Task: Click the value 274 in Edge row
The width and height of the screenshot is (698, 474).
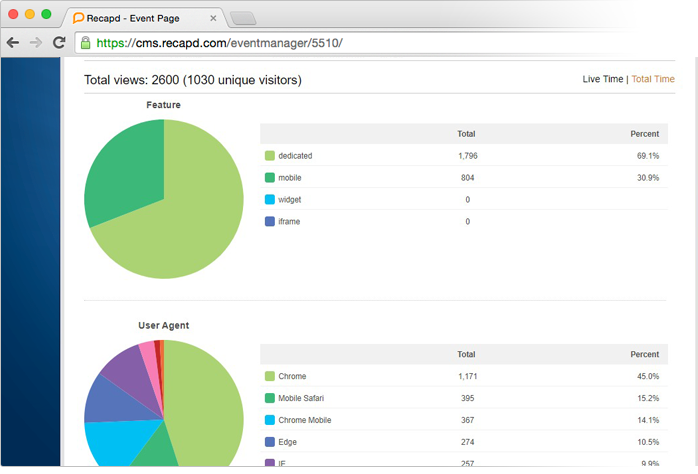Action: click(467, 442)
